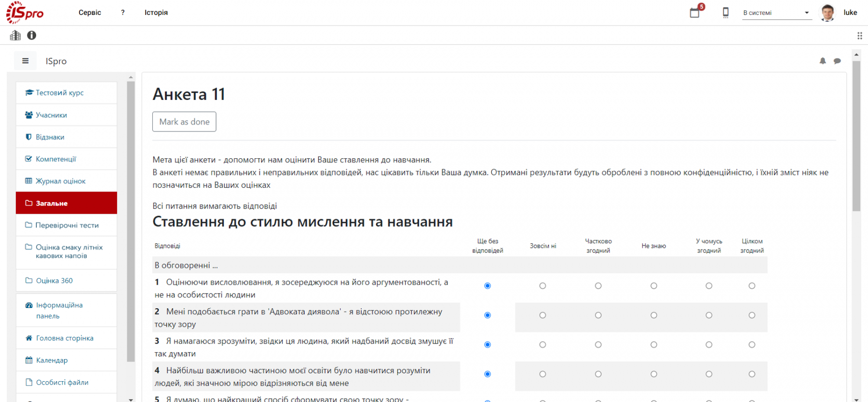Select 'Зовсім ні' for question 3
Image resolution: width=868 pixels, height=402 pixels.
[x=542, y=345]
